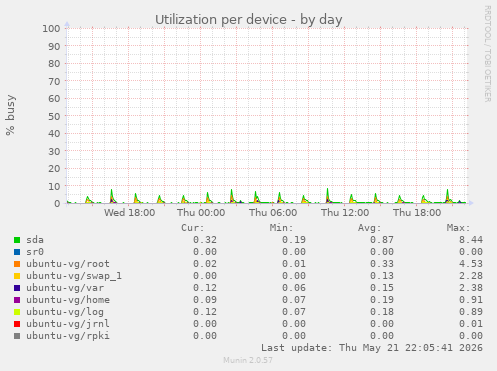The image size is (497, 371).
Task: Click the gray ubuntu-vg/rpki legend swatch
Action: click(x=17, y=336)
